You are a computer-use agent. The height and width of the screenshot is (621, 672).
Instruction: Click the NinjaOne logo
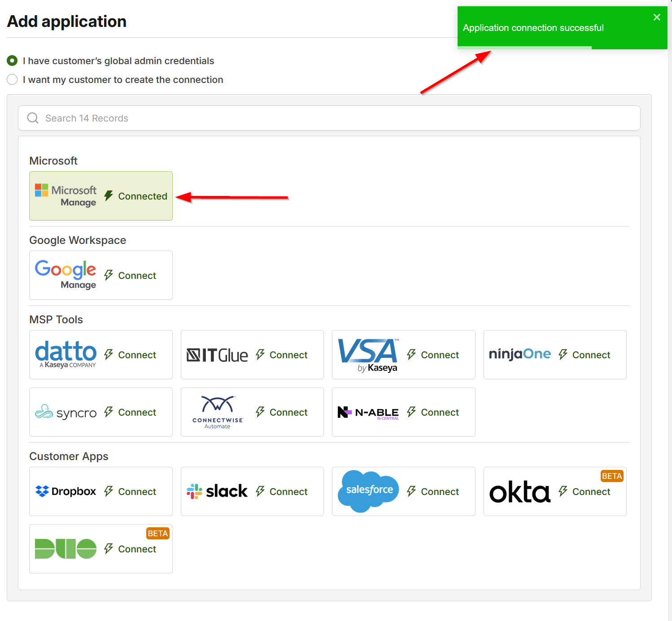click(x=520, y=354)
